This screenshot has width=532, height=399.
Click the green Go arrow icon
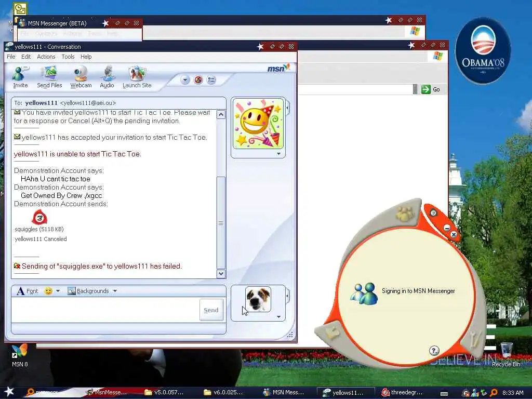(426, 89)
